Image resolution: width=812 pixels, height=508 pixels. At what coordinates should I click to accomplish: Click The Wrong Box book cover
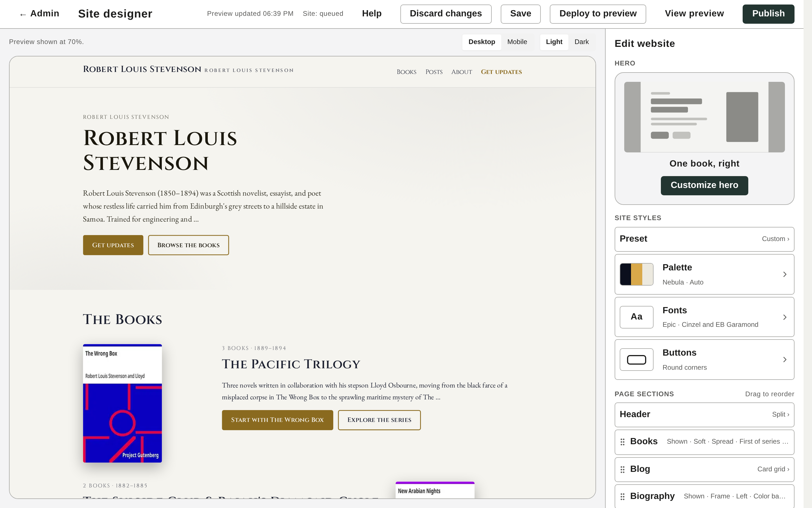[x=122, y=403]
